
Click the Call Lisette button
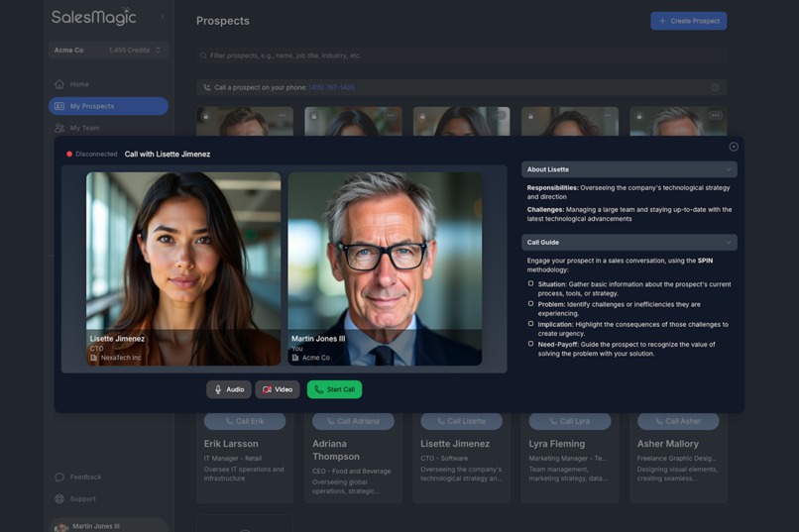461,421
